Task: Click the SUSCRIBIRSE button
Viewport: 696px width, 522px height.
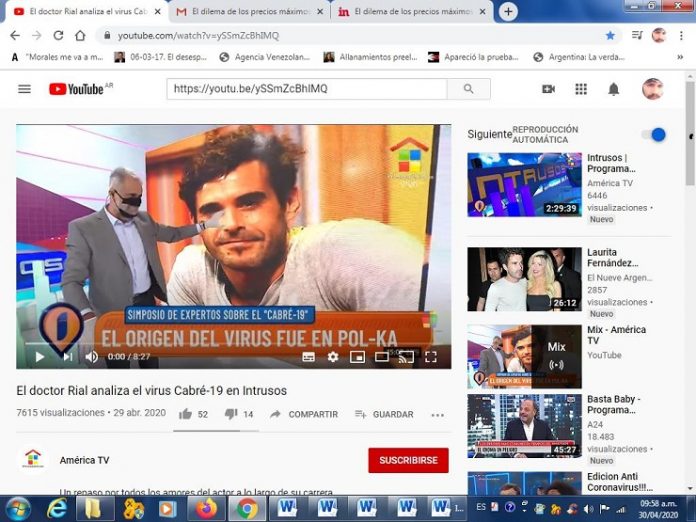Action: [408, 460]
